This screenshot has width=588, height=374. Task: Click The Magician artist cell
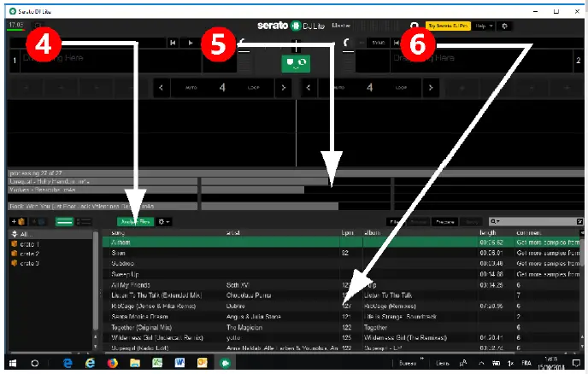click(x=244, y=327)
